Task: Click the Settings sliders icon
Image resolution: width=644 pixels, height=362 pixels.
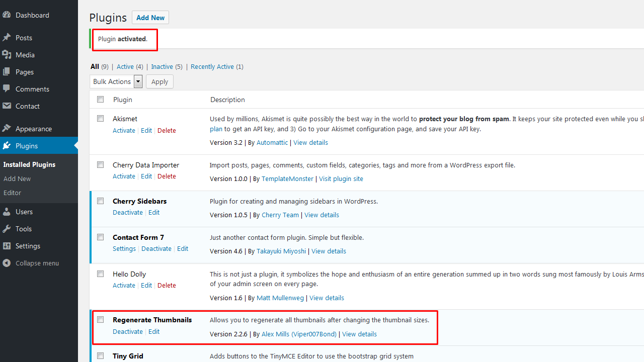Action: tap(7, 246)
